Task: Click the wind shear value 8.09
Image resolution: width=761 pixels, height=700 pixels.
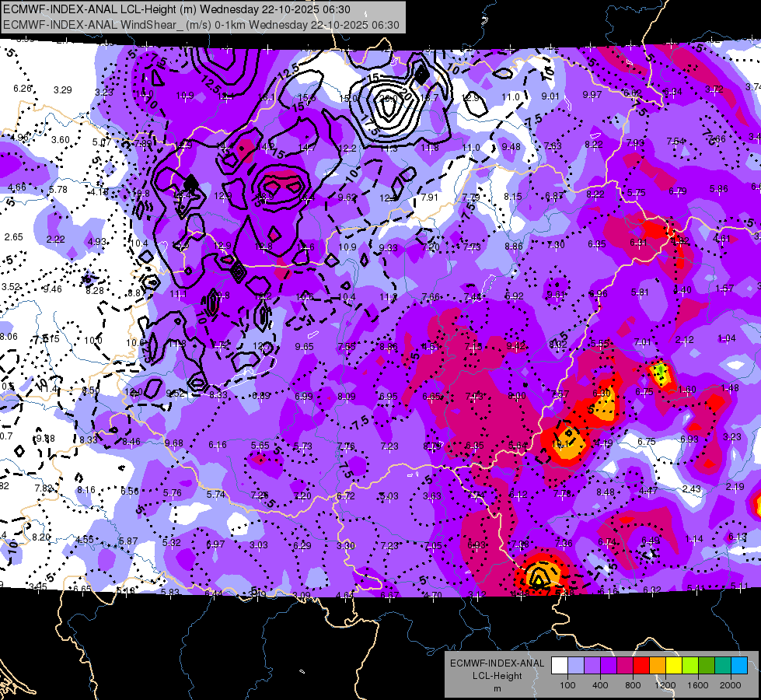Action: click(x=347, y=397)
